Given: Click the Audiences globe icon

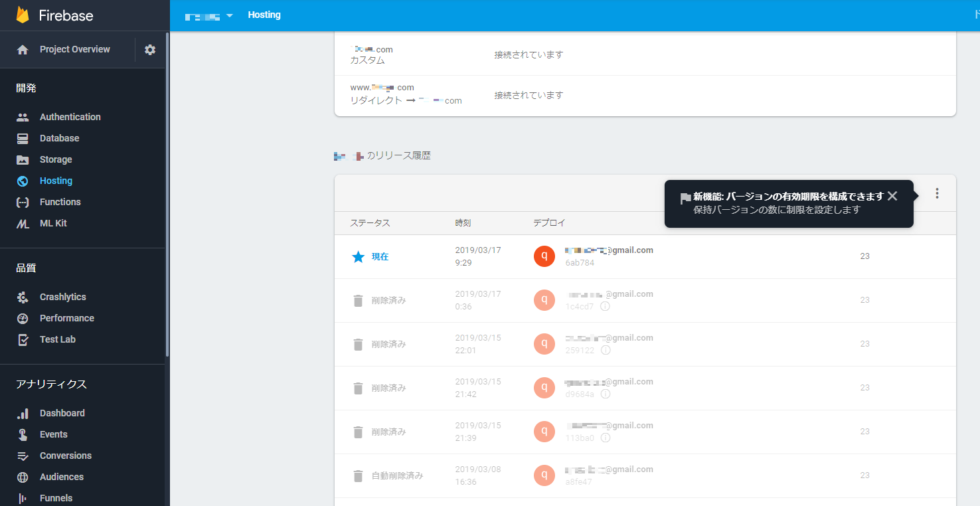Looking at the screenshot, I should coord(23,477).
